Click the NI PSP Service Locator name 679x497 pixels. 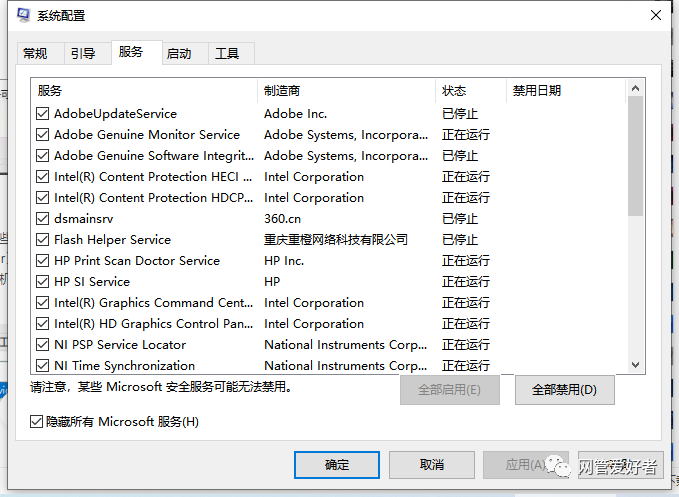click(x=120, y=345)
